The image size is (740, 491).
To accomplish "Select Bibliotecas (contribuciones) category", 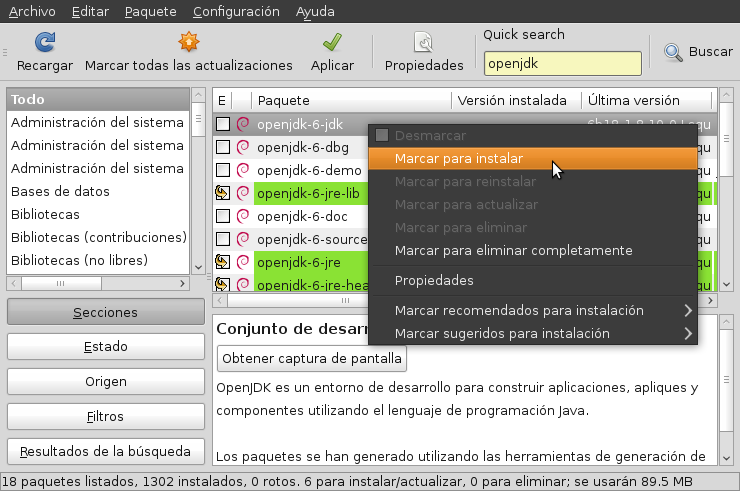I will [98, 237].
